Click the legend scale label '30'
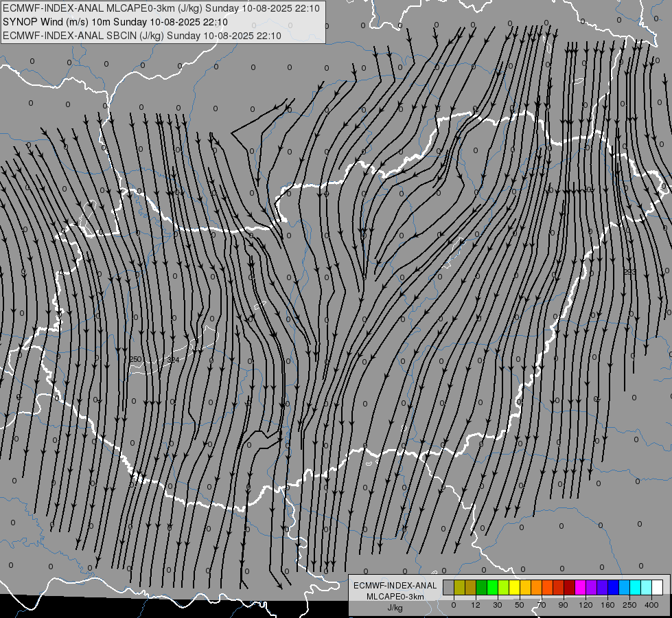The height and width of the screenshot is (618, 672). 498,605
